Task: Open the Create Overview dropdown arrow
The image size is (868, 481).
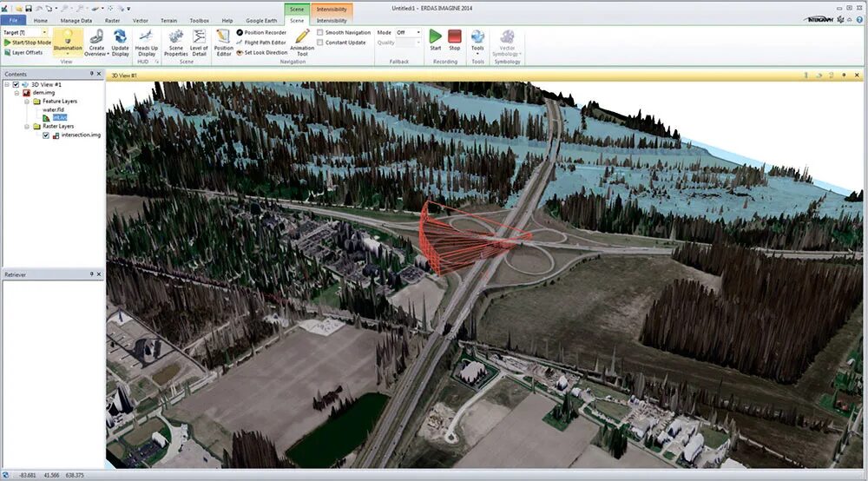Action: (108, 54)
